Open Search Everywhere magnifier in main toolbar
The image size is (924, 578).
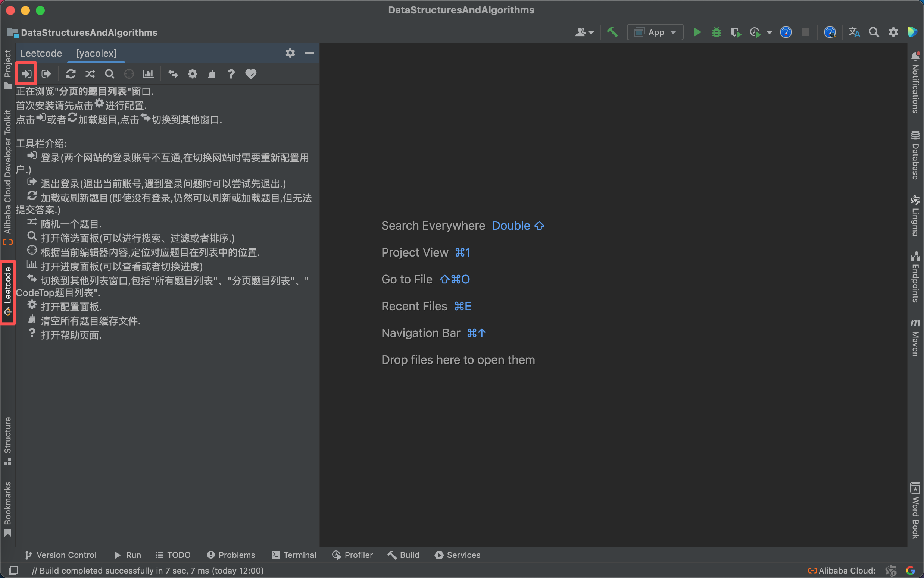point(874,32)
